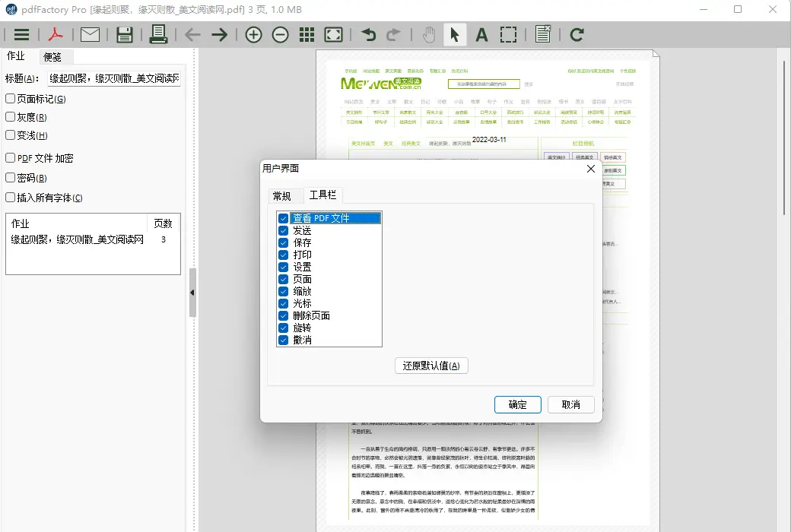Open the hamburger menu icon

pos(21,35)
